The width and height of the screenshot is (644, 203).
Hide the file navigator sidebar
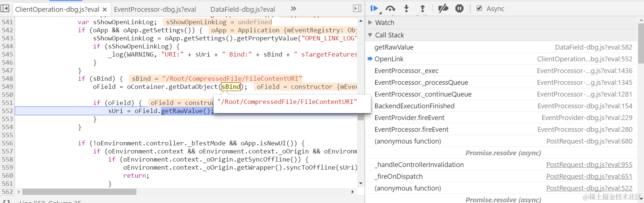tap(5, 8)
